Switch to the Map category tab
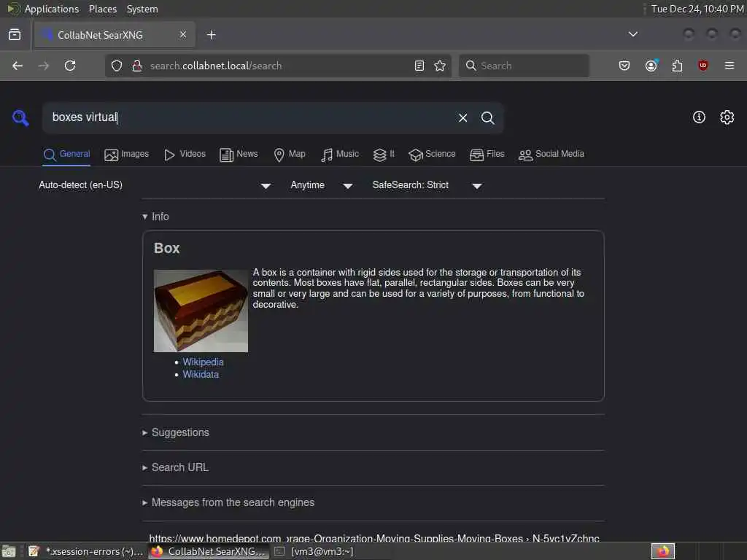The height and width of the screenshot is (560, 747). pos(289,155)
